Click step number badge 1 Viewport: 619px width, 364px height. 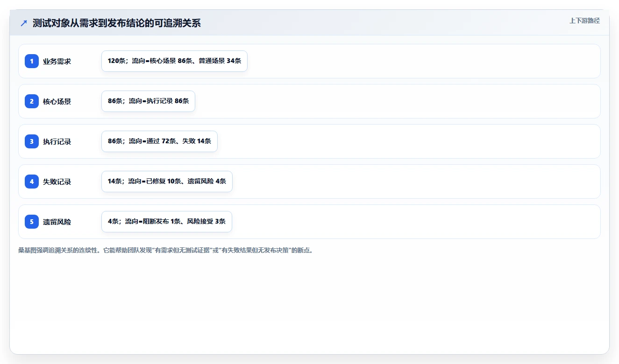coord(32,61)
